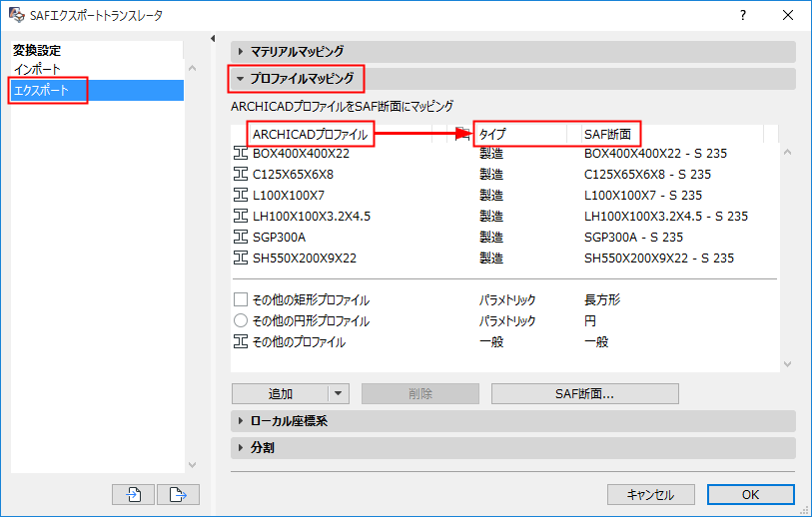Click 一般 type for その他のプロファイル row
812x517 pixels.
click(x=491, y=342)
